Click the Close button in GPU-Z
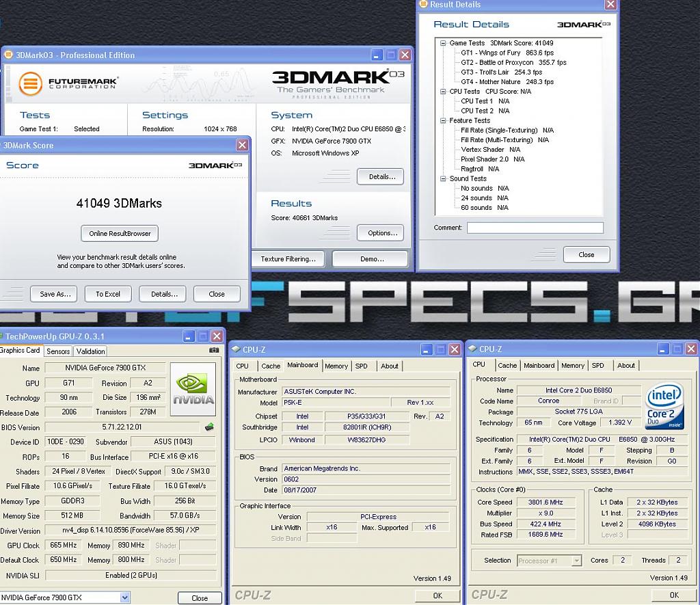Image resolution: width=700 pixels, height=605 pixels. point(200,598)
